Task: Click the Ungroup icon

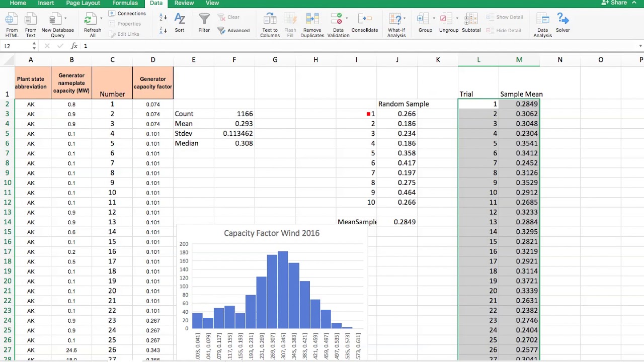Action: (x=446, y=20)
